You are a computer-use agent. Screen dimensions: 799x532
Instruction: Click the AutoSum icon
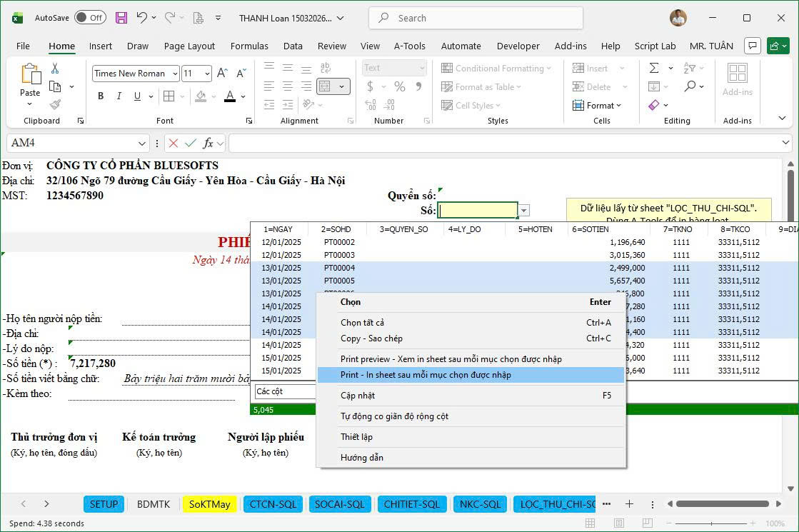pyautogui.click(x=654, y=68)
